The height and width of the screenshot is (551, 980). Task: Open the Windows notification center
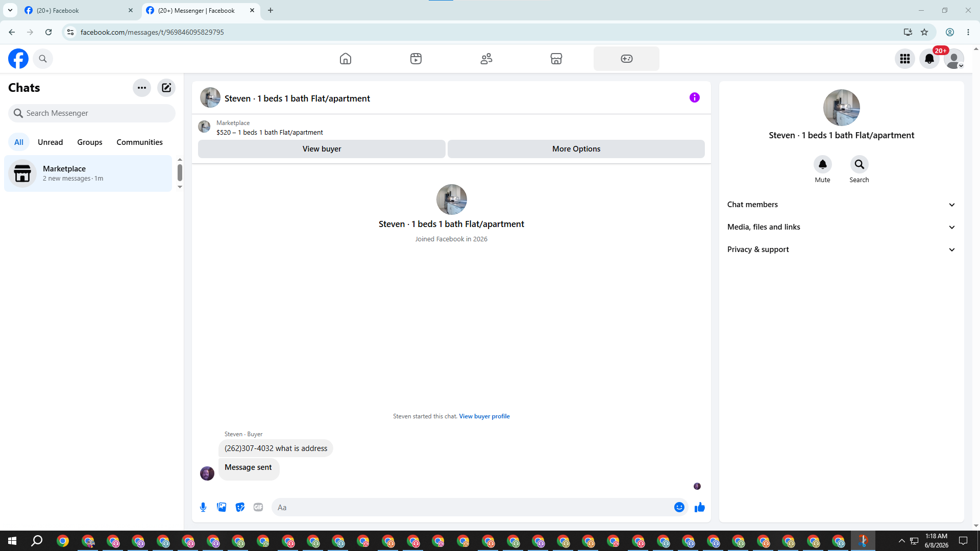point(963,541)
